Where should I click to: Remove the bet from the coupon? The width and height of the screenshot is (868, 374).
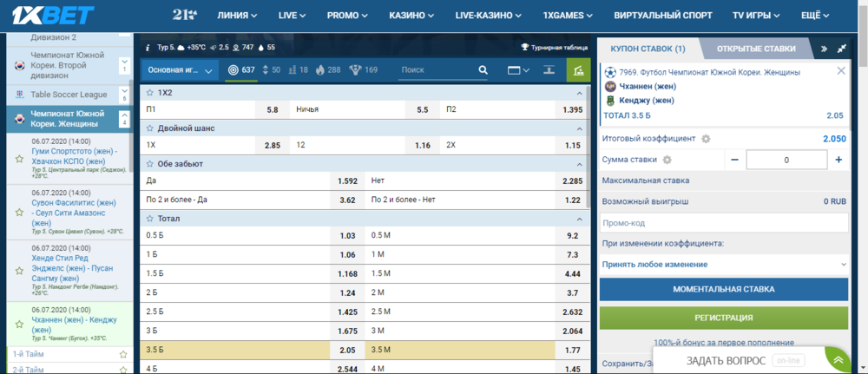[x=841, y=70]
